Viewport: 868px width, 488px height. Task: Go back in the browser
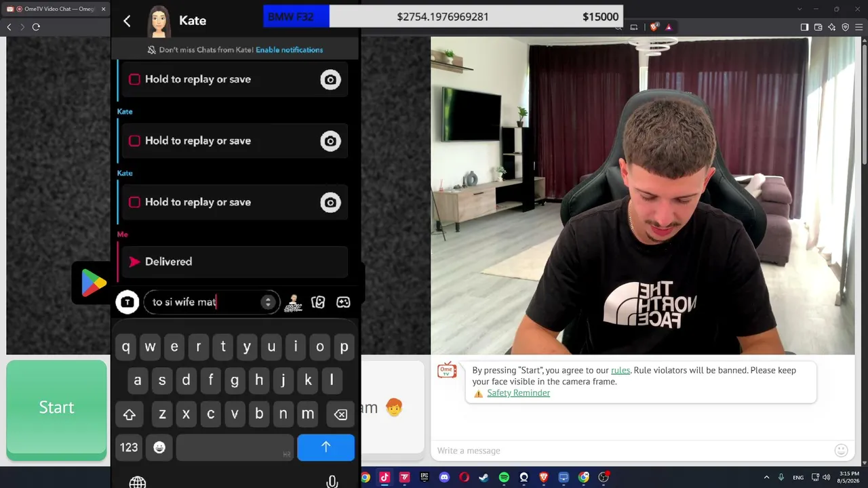click(9, 27)
